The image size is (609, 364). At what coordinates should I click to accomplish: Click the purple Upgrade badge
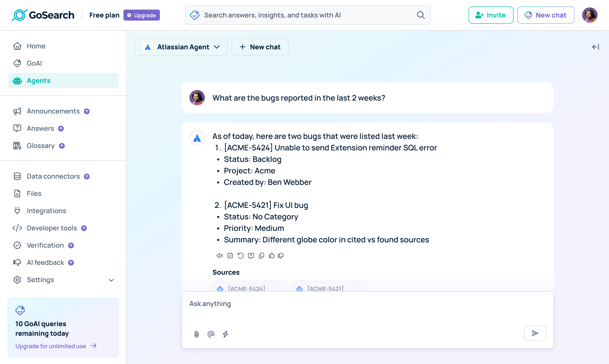pos(142,15)
